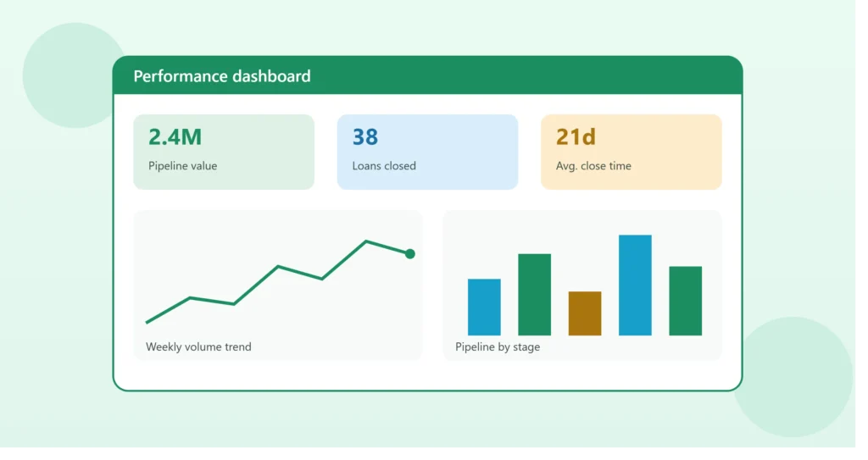This screenshot has width=868, height=460.
Task: Click the Weekly volume trend caption
Action: tap(198, 346)
